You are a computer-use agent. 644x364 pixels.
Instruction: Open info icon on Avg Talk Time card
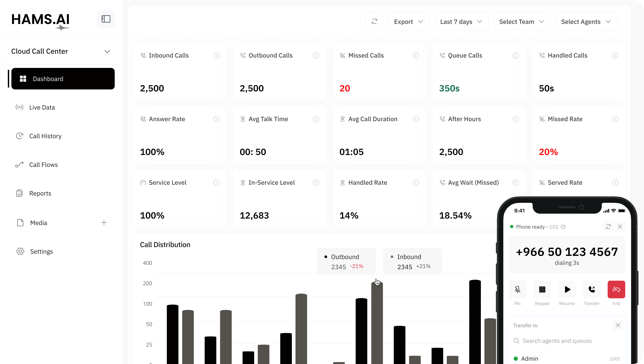[x=316, y=119]
